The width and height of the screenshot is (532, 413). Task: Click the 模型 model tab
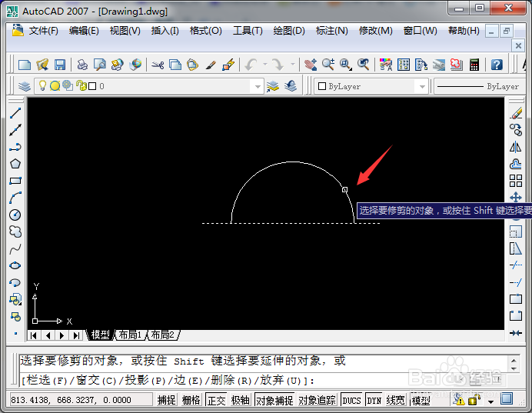pos(100,335)
